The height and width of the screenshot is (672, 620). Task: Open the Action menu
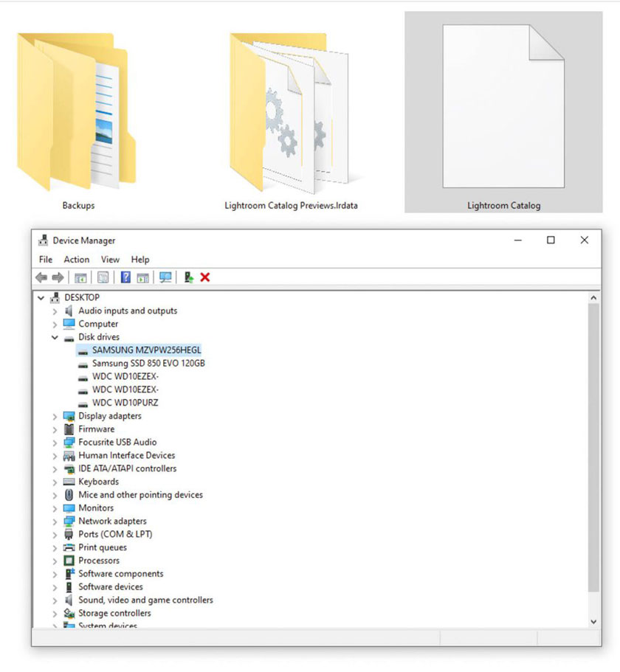coord(77,260)
